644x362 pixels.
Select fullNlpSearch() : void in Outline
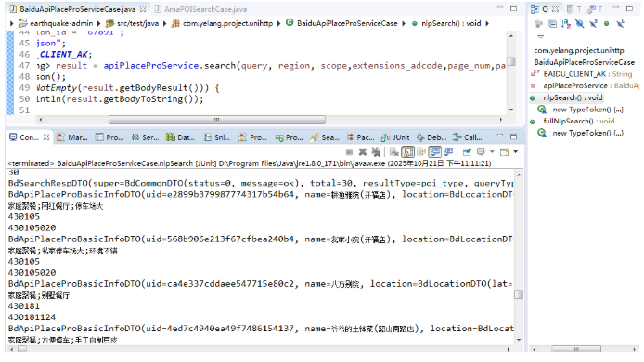click(573, 121)
